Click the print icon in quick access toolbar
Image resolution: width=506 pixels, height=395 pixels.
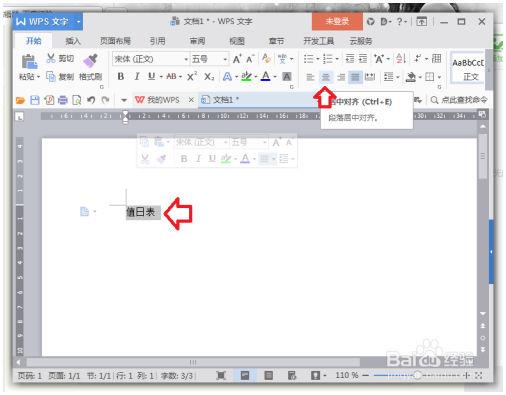(63, 100)
